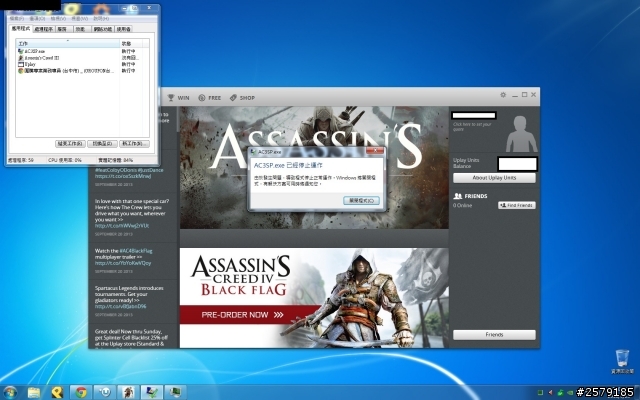This screenshot has height=400, width=640.
Task: Switch to Processes (處理程序) tab in Task Manager
Action: pyautogui.click(x=43, y=29)
